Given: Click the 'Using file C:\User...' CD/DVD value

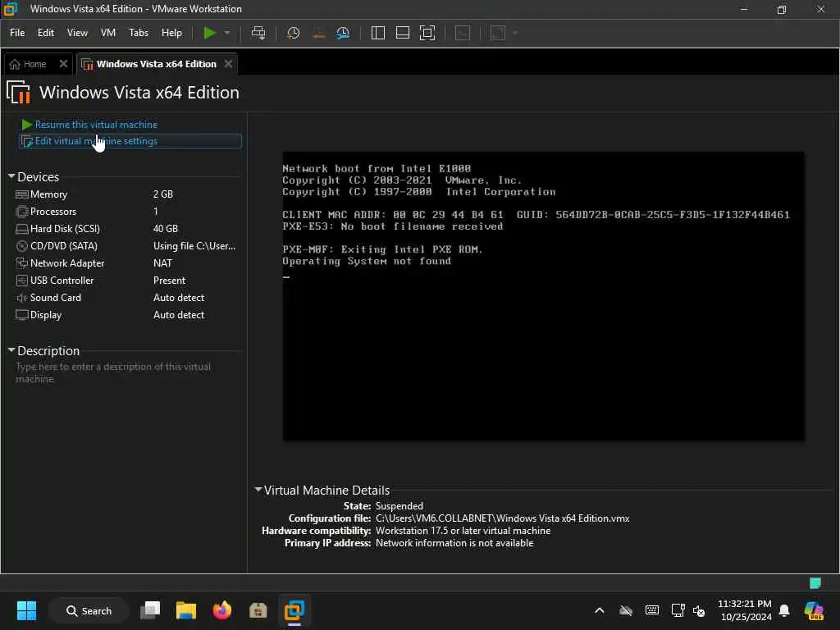Looking at the screenshot, I should tap(194, 246).
